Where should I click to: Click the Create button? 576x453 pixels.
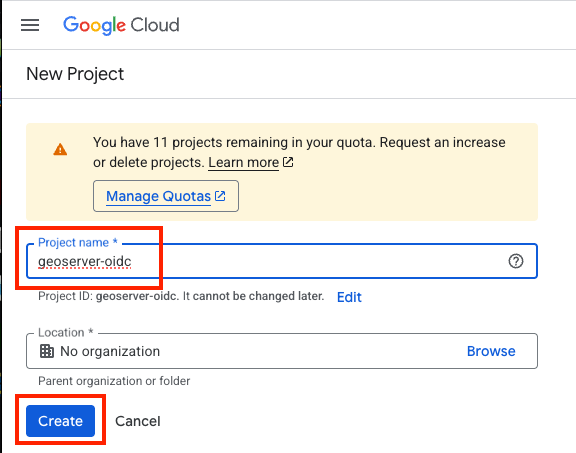[60, 421]
